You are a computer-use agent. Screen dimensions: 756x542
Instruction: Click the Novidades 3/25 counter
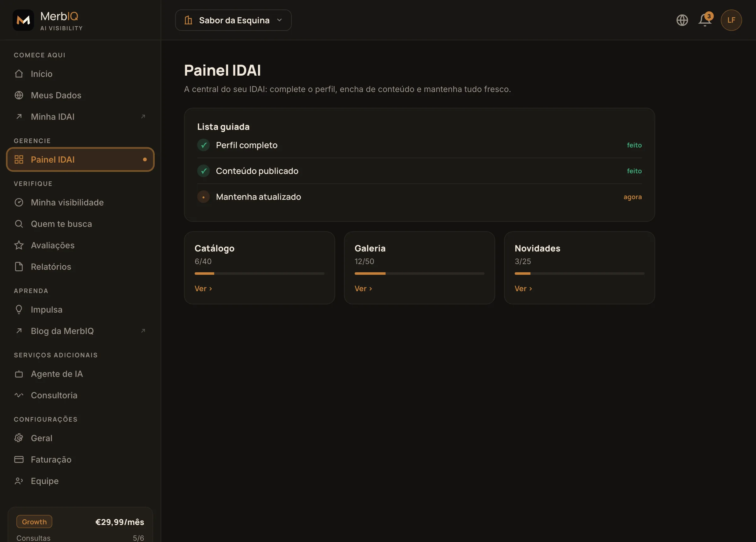(x=523, y=261)
